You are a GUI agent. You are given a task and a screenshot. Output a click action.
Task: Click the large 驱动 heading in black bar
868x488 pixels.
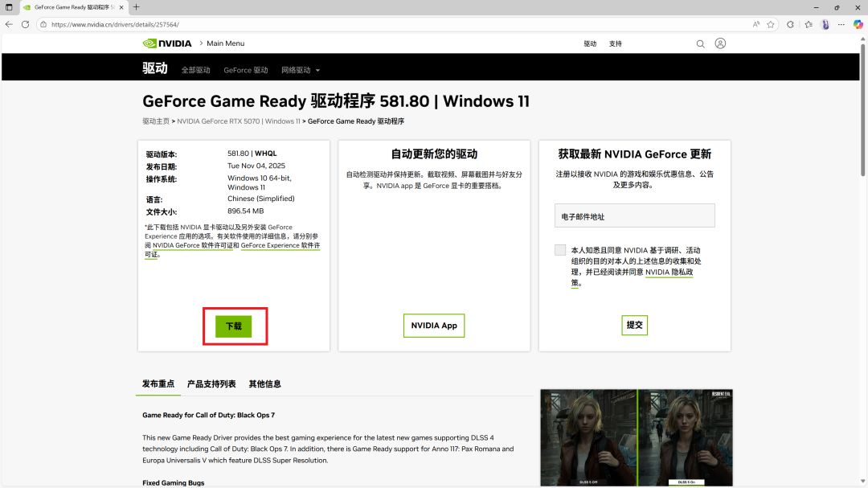155,68
